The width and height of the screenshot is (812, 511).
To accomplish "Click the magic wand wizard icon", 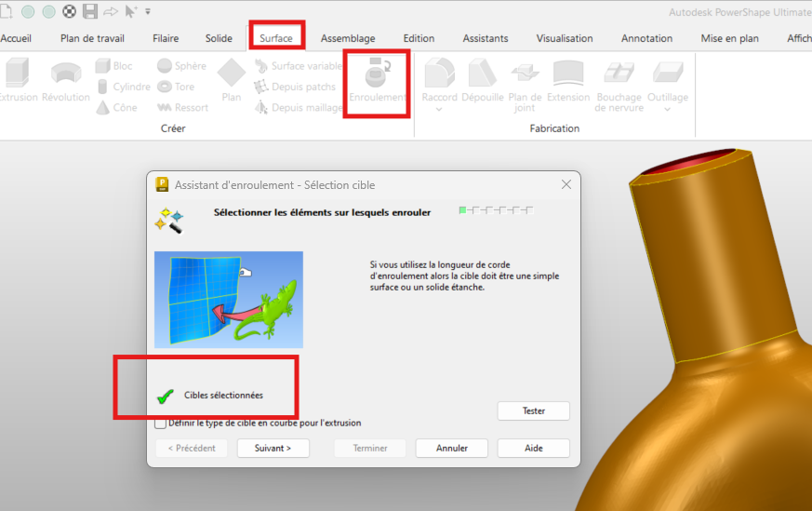I will point(169,221).
